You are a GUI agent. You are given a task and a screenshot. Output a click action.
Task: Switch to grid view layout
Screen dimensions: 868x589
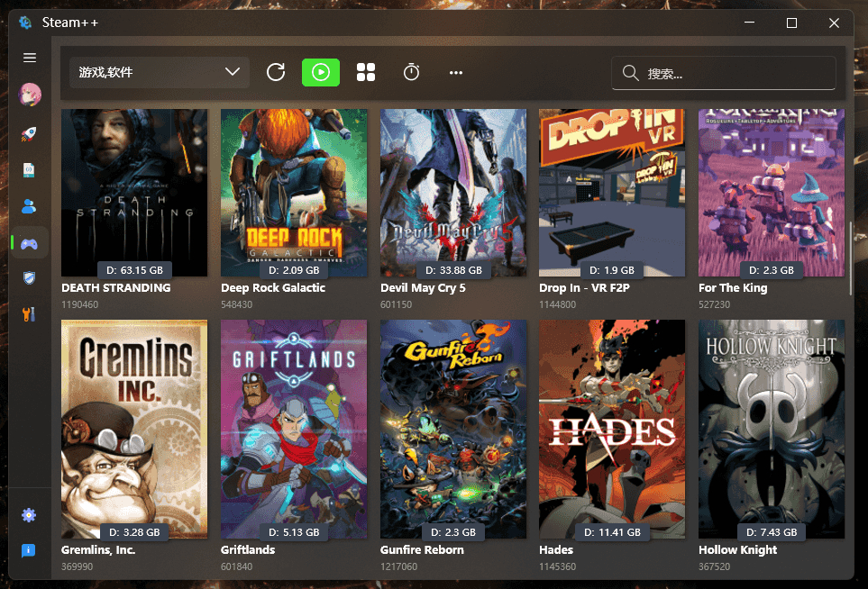click(366, 72)
